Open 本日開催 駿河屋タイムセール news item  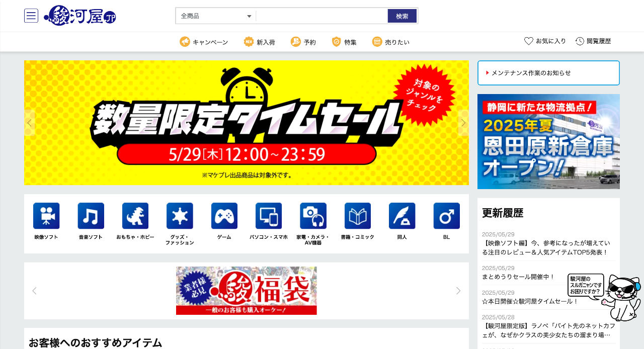click(531, 301)
